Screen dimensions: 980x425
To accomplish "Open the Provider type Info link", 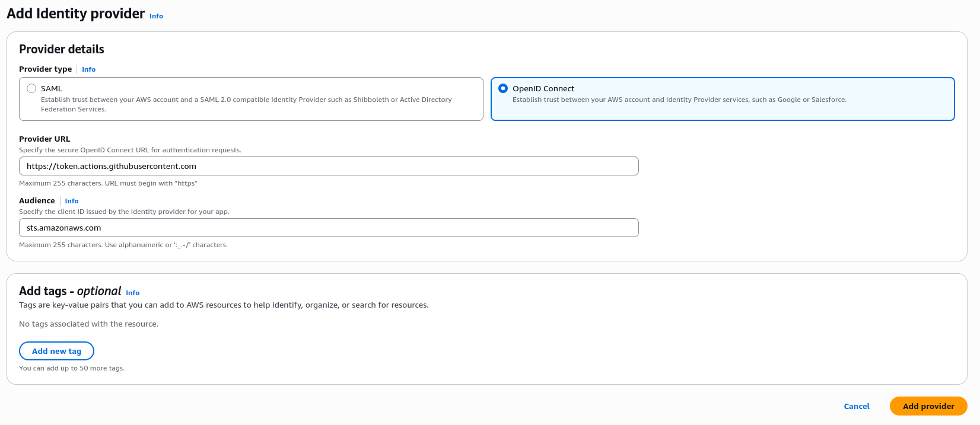I will click(88, 69).
